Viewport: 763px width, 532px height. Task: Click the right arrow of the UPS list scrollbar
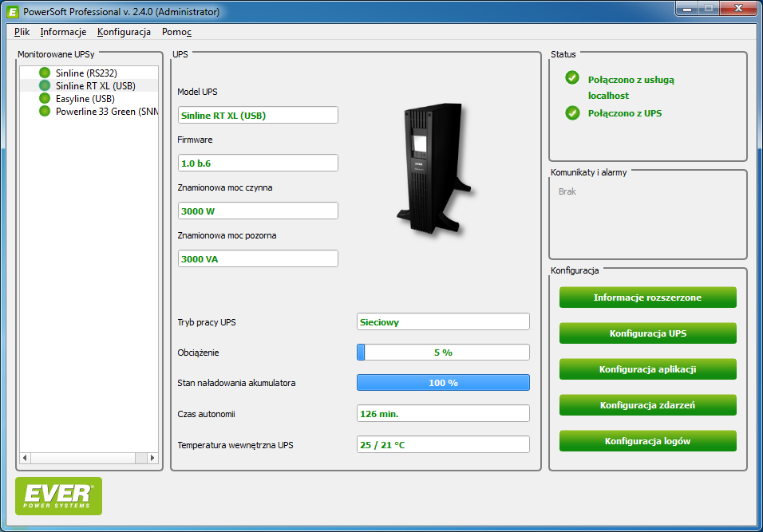[x=152, y=458]
